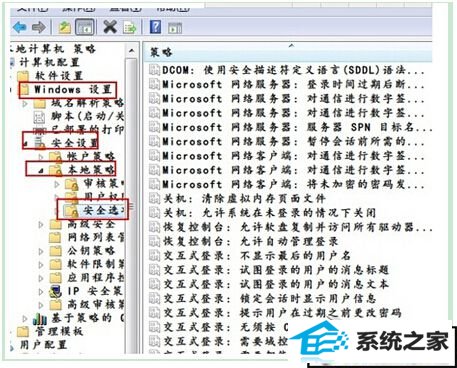Click the black X delete icon

(x=110, y=27)
